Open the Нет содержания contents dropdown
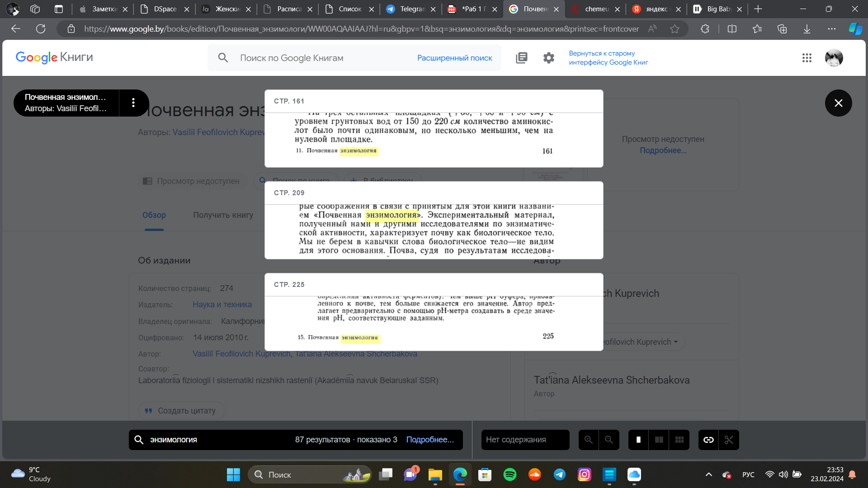The width and height of the screenshot is (868, 488). pos(525,440)
